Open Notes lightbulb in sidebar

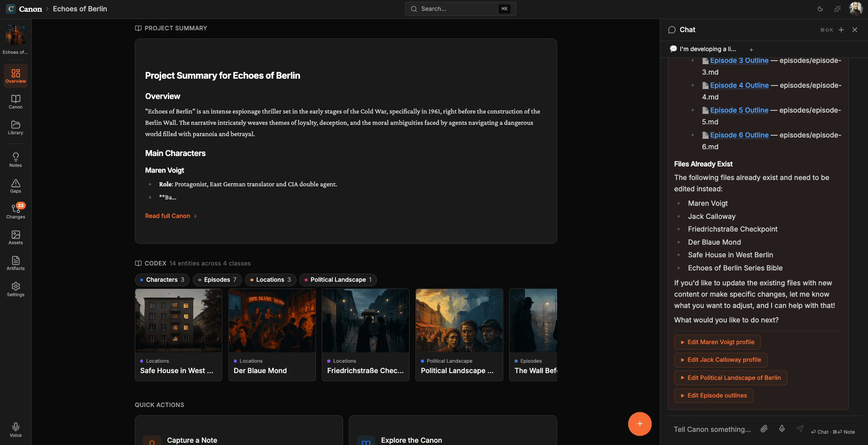coord(16,160)
